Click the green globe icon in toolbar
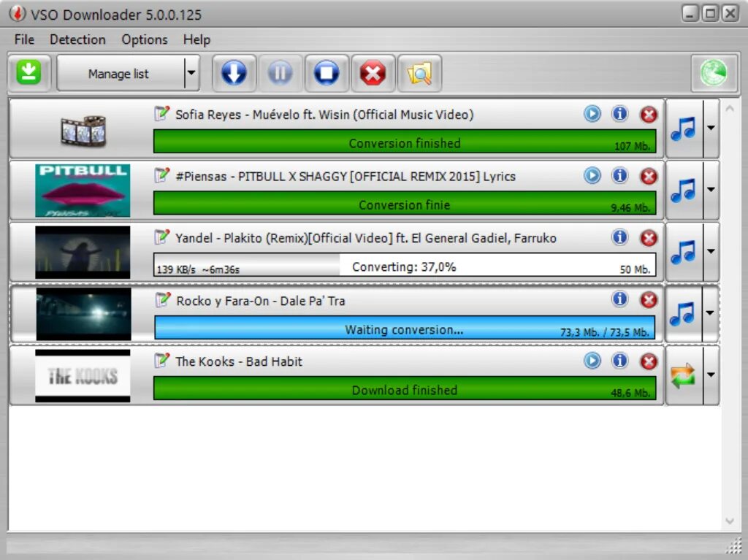 click(x=714, y=73)
